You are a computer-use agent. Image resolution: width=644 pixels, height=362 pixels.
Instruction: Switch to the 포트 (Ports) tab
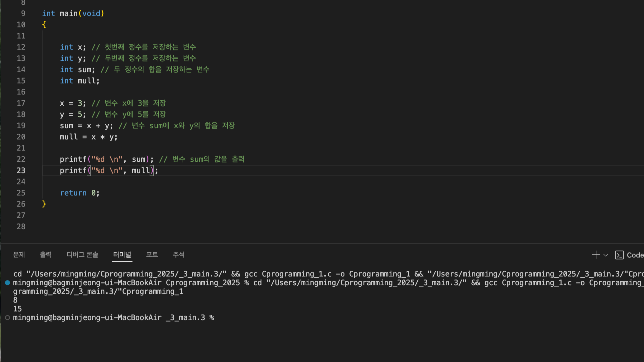point(152,255)
